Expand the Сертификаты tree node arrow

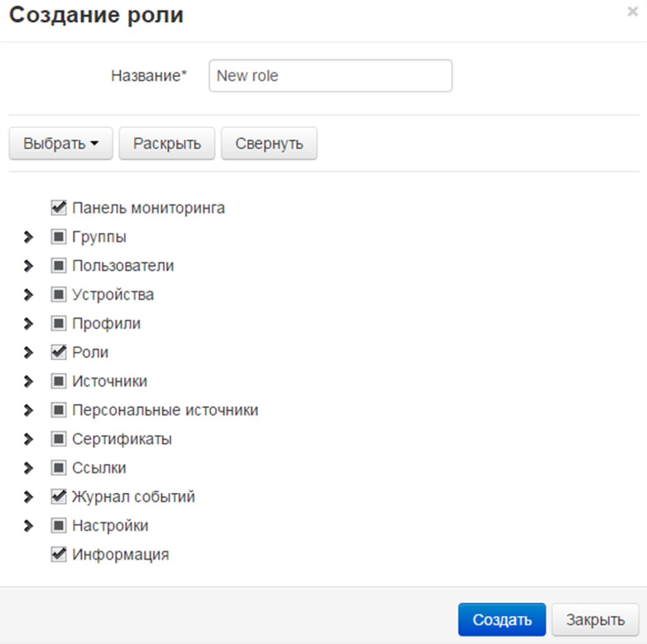(28, 440)
